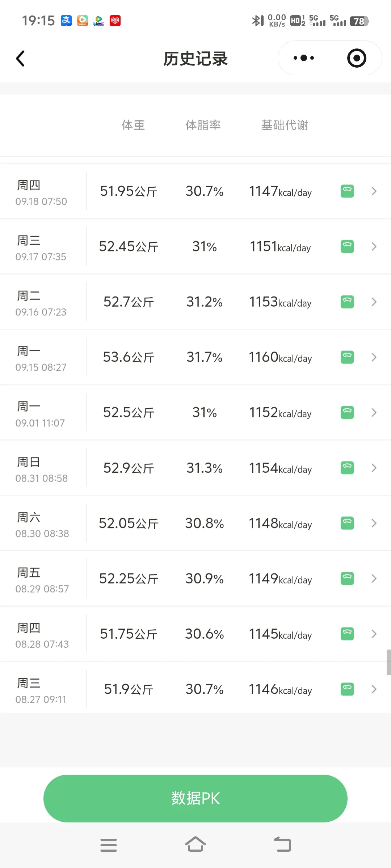Viewport: 391px width, 868px height.
Task: Tap green scale icon for 08.27 record
Action: coord(347,689)
